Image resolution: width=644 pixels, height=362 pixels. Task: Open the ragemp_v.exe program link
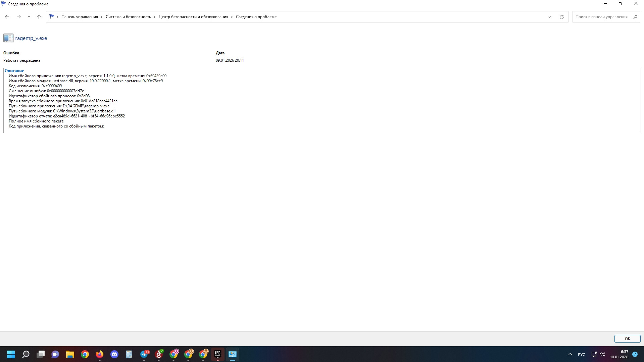[x=31, y=38]
